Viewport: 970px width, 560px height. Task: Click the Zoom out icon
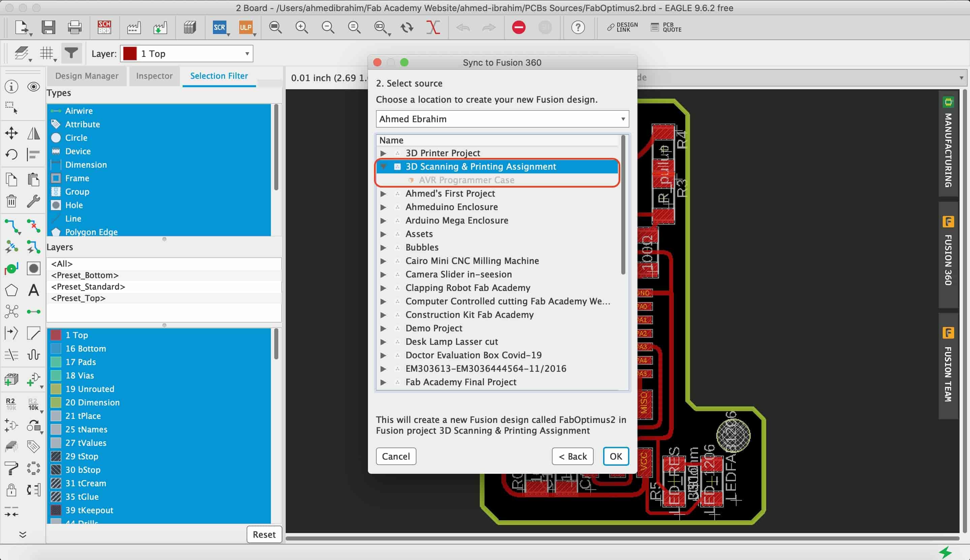tap(328, 27)
